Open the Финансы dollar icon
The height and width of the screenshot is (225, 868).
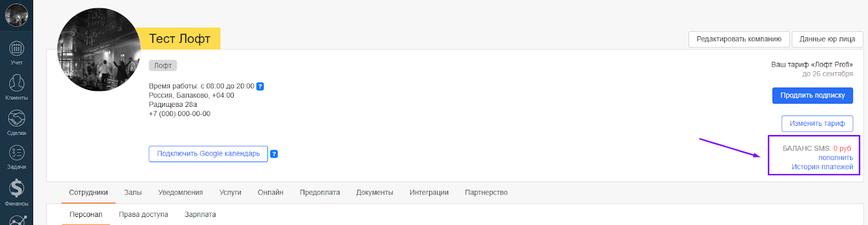(16, 189)
